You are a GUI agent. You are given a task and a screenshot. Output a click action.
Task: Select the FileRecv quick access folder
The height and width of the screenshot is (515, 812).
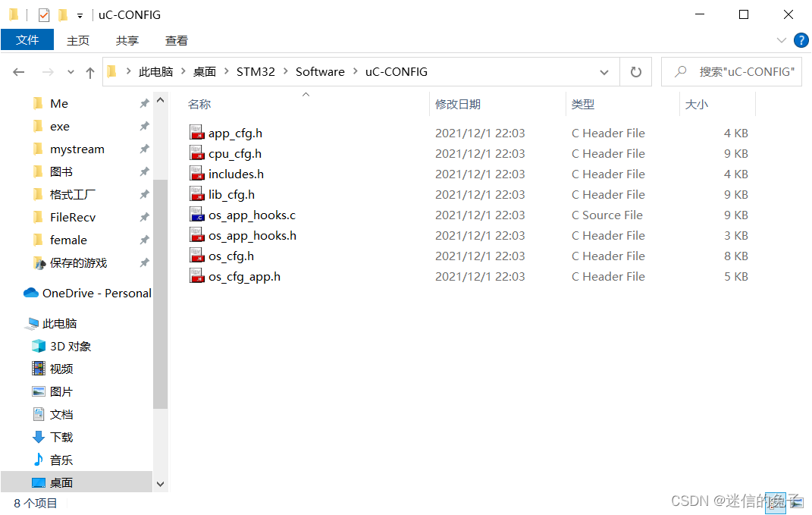pyautogui.click(x=73, y=218)
